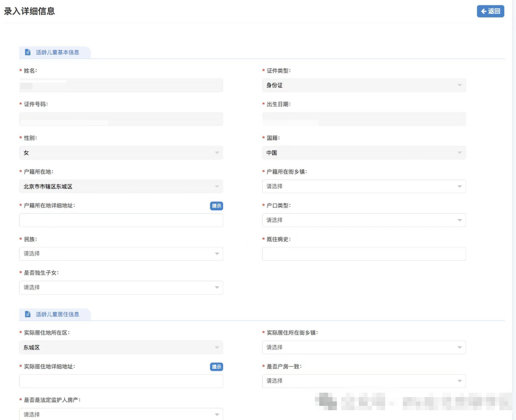Focus the 既往病史 text field
Viewport: 516px width, 420px height.
coord(364,254)
